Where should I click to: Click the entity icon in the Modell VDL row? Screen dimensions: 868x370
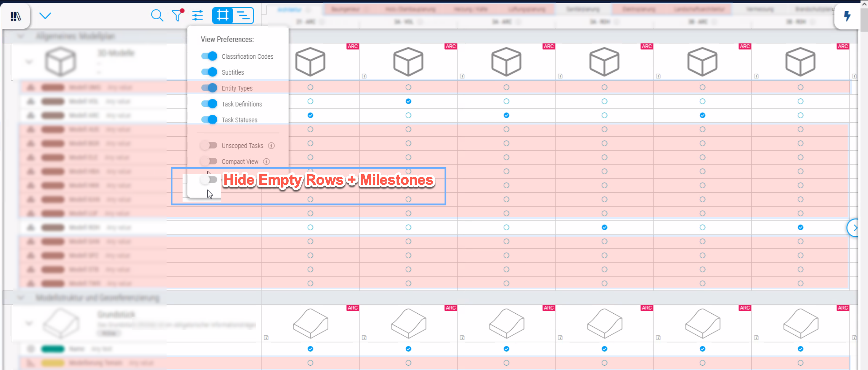coord(31,101)
